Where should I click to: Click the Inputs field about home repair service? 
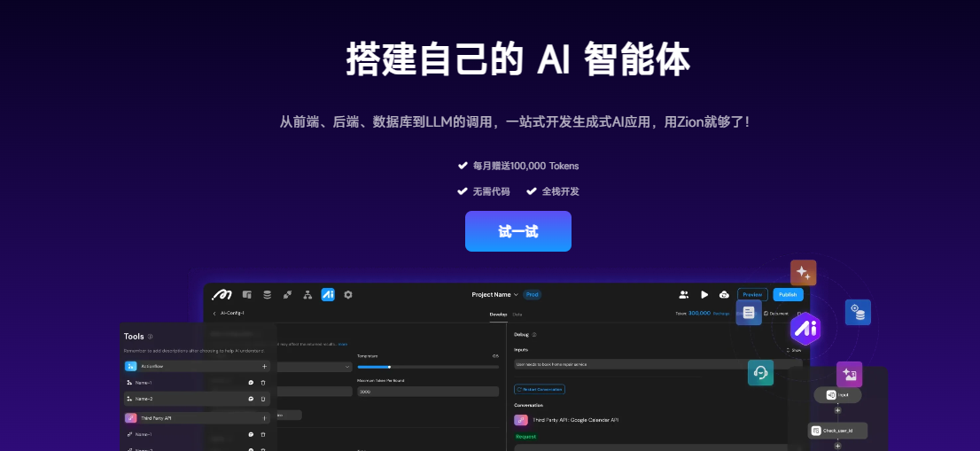(658, 364)
